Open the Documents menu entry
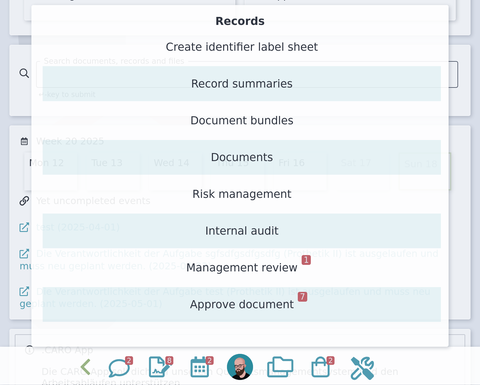The image size is (480, 385). [242, 157]
